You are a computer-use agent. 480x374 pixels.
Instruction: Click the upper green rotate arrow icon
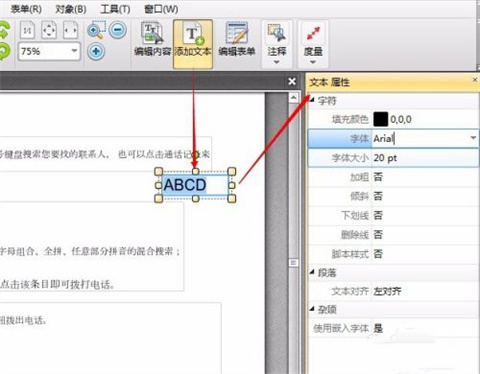pos(4,31)
